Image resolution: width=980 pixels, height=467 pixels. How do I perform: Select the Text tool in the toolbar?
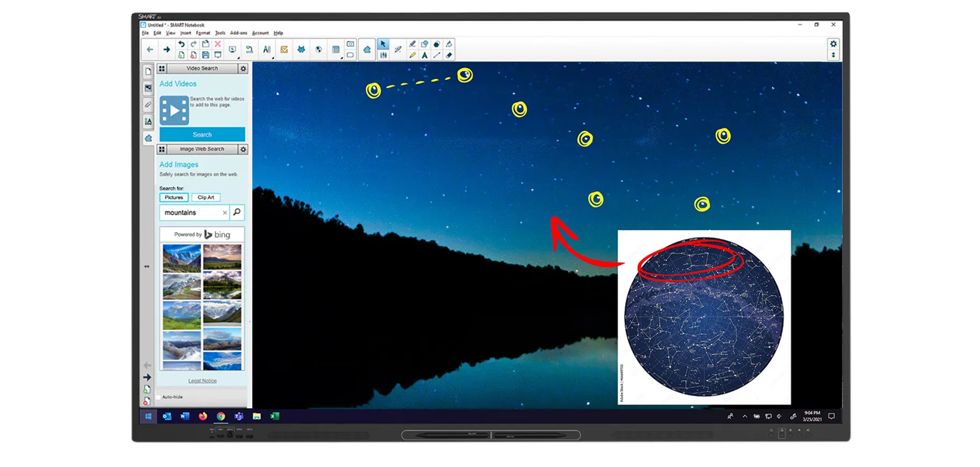425,56
